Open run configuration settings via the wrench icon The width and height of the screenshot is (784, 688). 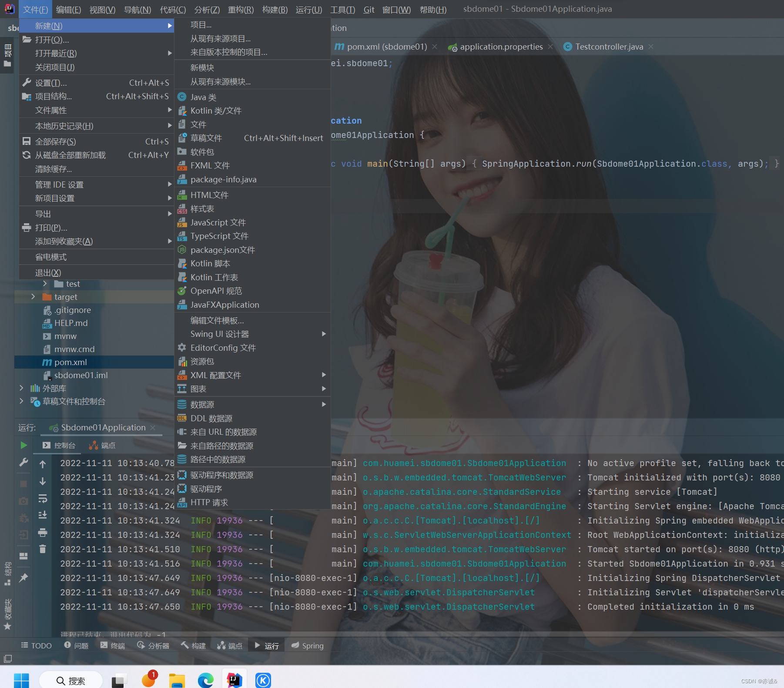[23, 462]
